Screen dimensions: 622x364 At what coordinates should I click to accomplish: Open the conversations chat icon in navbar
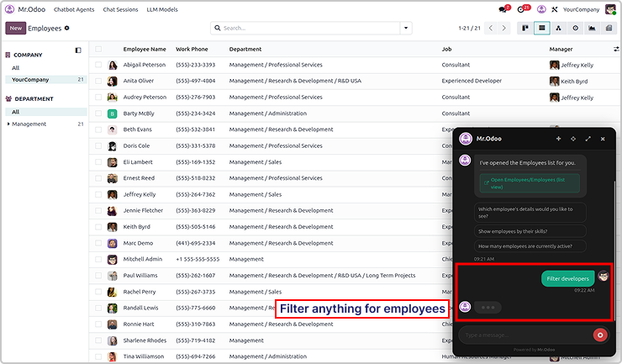(503, 9)
